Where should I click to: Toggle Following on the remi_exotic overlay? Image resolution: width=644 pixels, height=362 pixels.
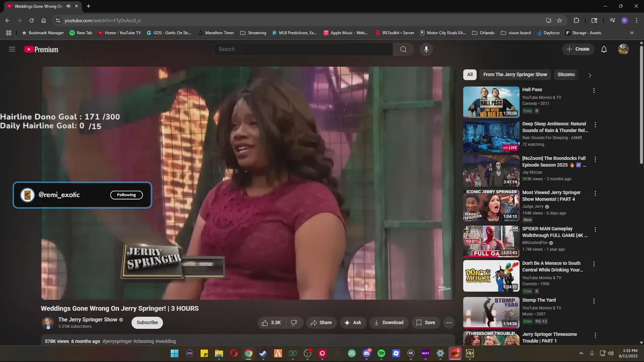[126, 195]
